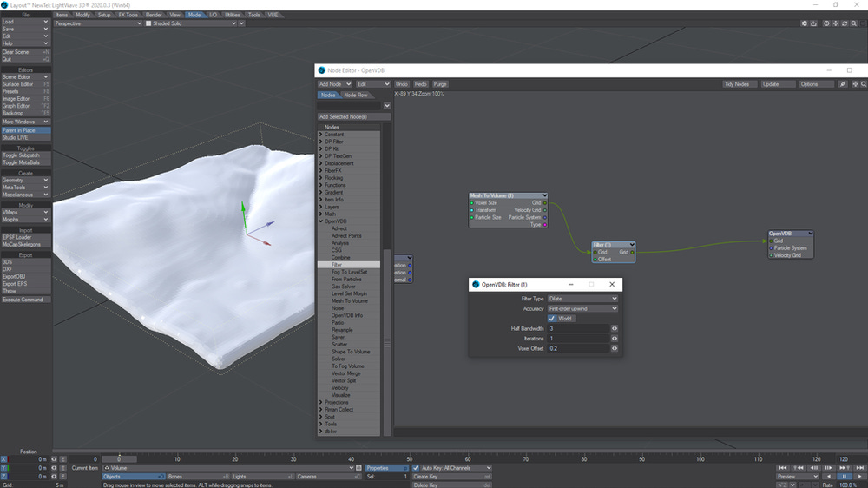The image size is (868, 488).
Task: Click envelope E button for Z channel
Action: pos(62,477)
